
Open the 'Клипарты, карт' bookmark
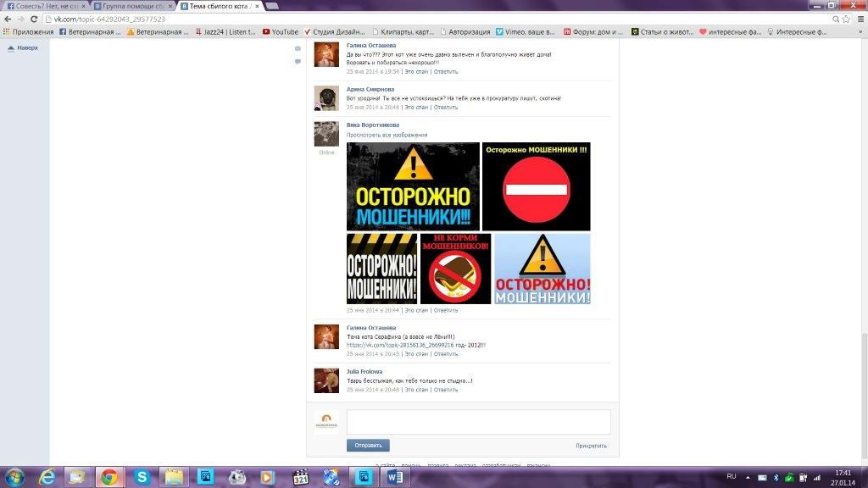403,32
